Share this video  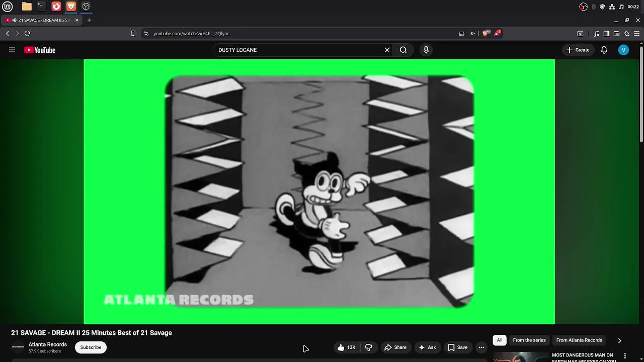coord(395,347)
